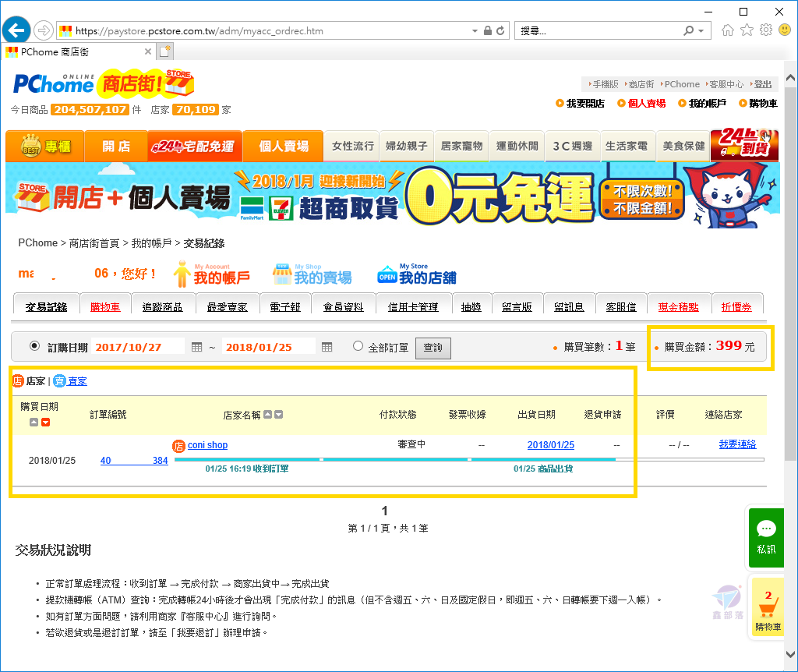Open the start-date calendar icon
The image size is (798, 672).
197,347
